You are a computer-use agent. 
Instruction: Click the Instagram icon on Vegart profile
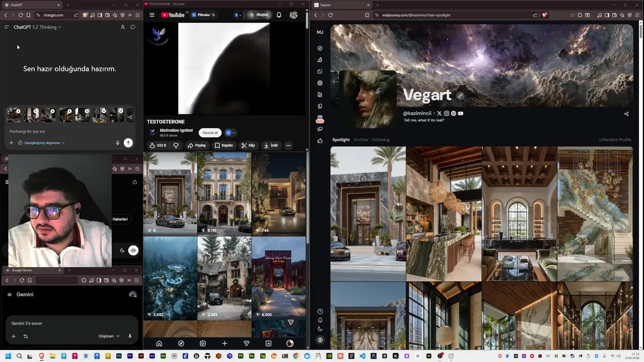446,114
